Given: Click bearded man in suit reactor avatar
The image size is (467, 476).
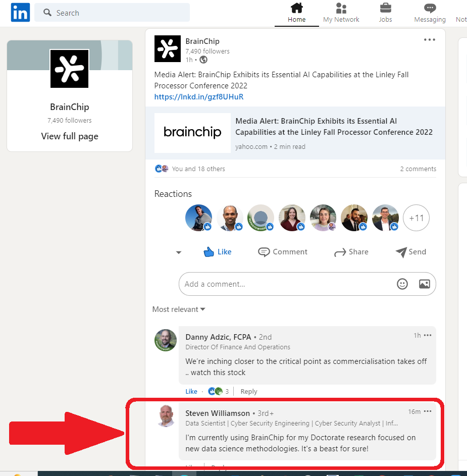Looking at the screenshot, I should (x=354, y=218).
